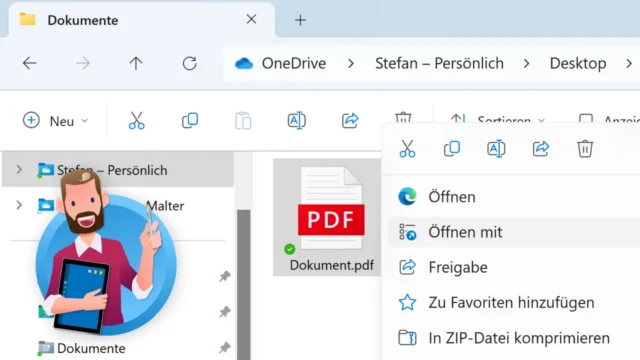This screenshot has height=360, width=640.
Task: Open Dokumente in the sidebar quick access
Action: point(91,348)
